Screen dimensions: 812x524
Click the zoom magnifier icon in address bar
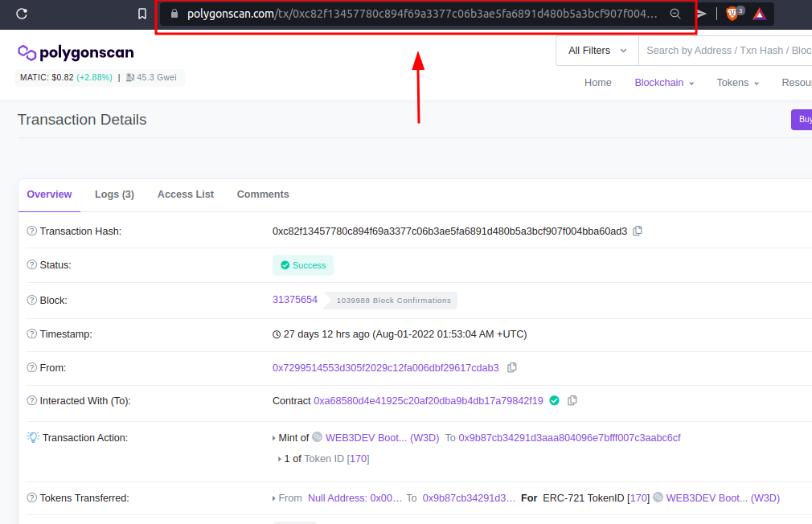coord(675,14)
